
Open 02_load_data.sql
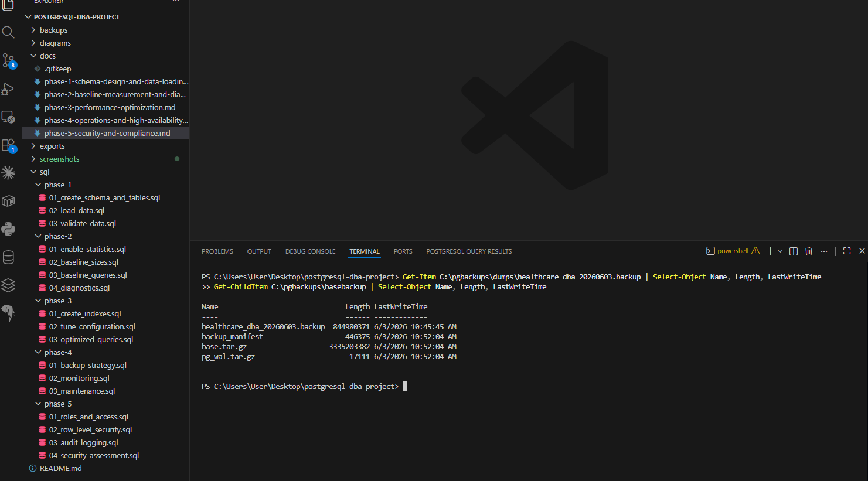[x=105, y=210]
